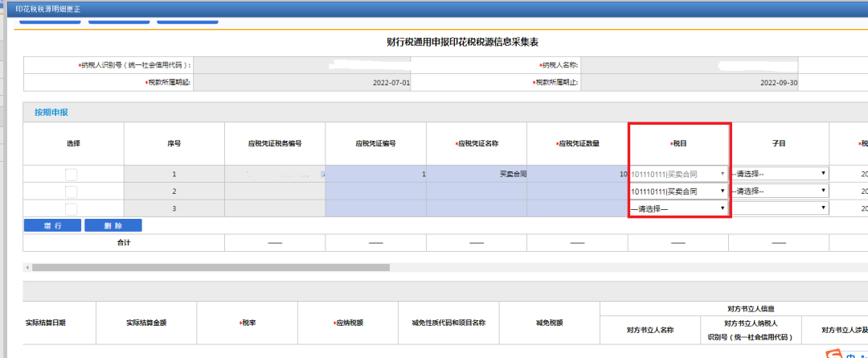
Task: Click the 选择 column header
Action: (x=74, y=143)
